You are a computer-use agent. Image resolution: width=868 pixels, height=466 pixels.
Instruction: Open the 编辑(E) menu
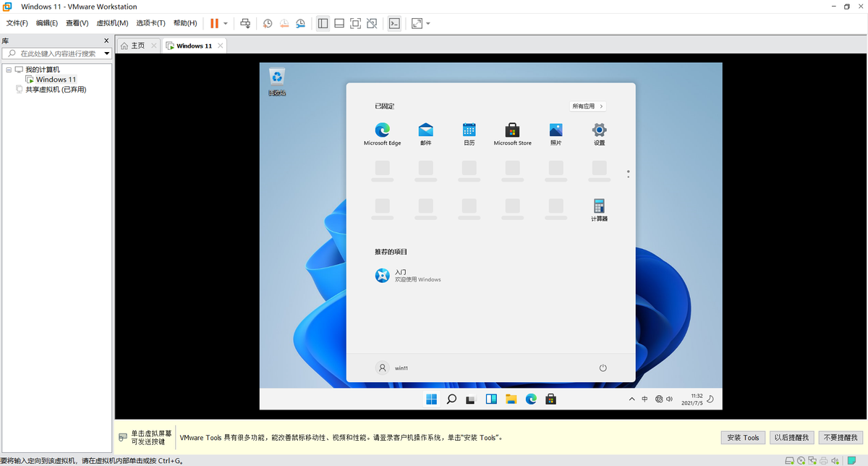tap(47, 23)
